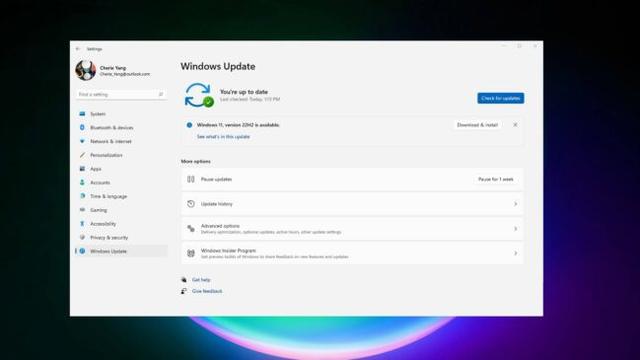Select Windows Update in the sidebar

pyautogui.click(x=121, y=251)
